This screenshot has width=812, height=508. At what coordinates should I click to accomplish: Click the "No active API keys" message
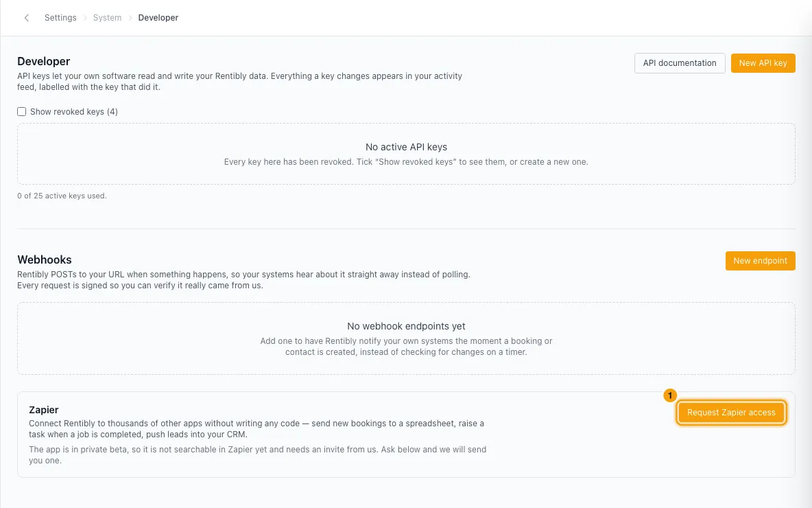[406, 147]
